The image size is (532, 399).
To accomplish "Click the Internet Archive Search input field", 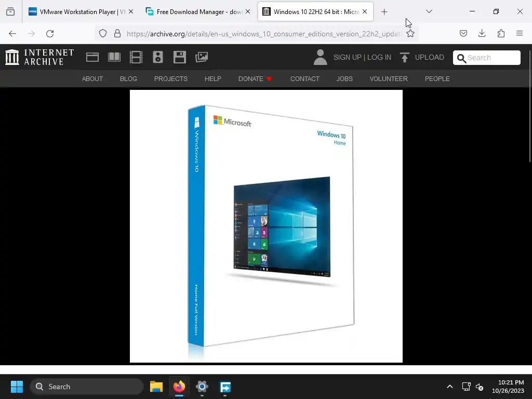I will [x=486, y=58].
